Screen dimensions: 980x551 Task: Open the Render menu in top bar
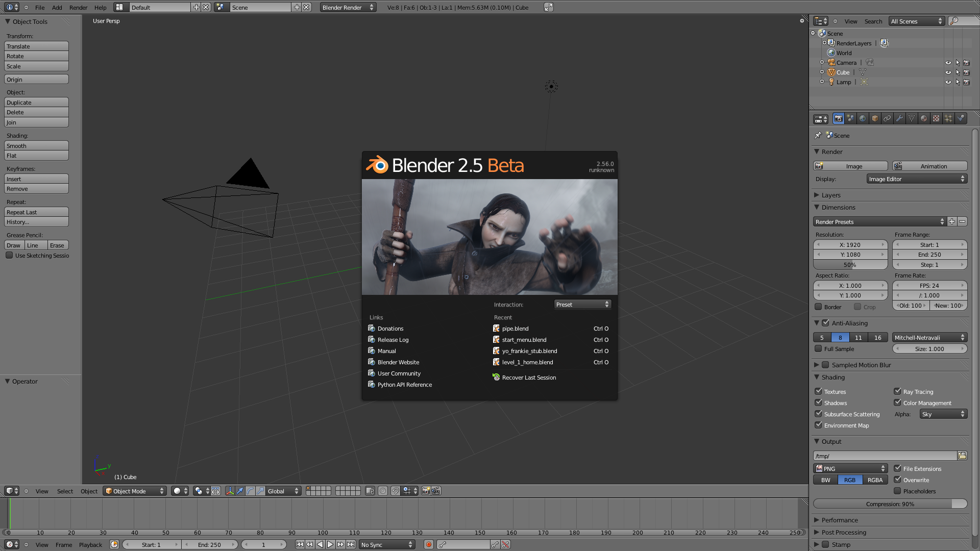(78, 7)
